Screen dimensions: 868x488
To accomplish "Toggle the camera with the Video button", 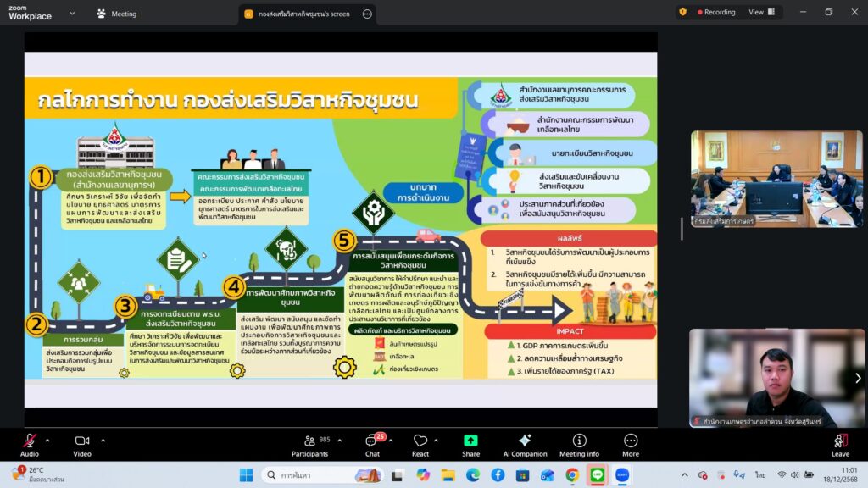I will tap(82, 444).
